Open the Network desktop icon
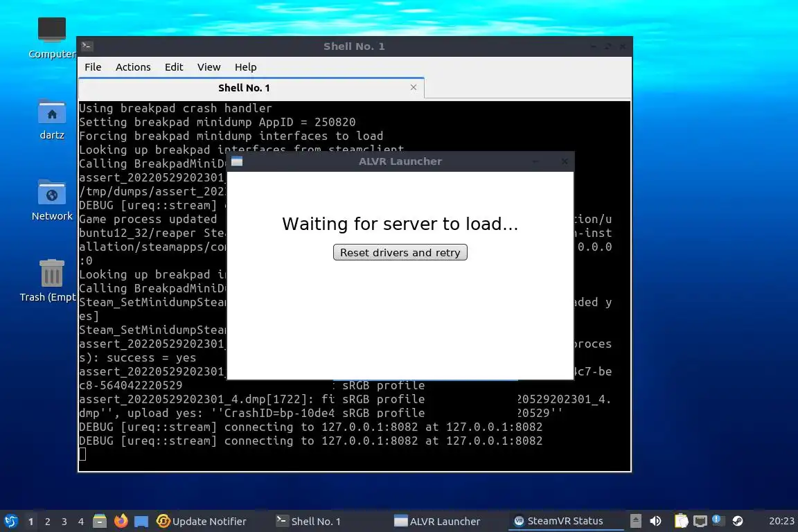The image size is (798, 532). (52, 201)
